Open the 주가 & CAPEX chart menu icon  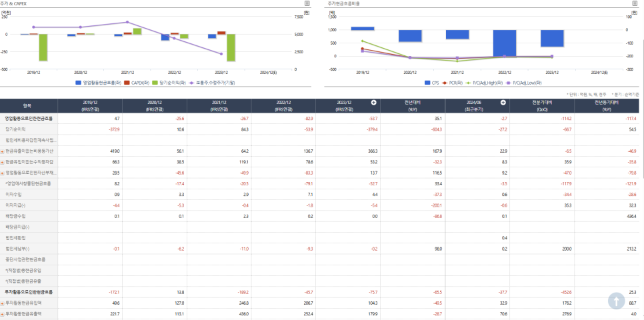pyautogui.click(x=307, y=3)
